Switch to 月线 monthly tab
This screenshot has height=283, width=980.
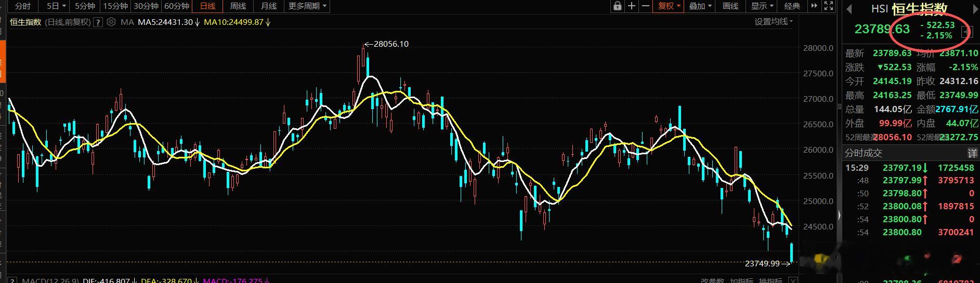click(269, 6)
